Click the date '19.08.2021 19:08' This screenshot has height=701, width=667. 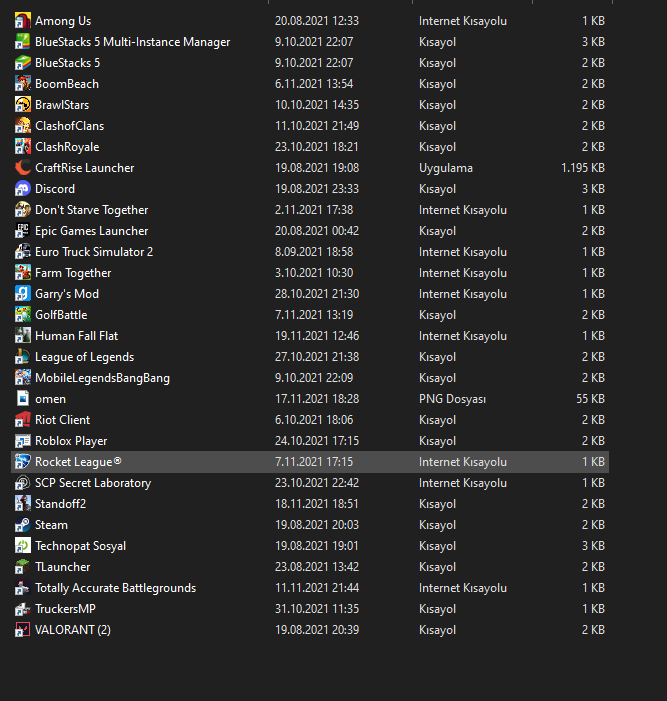click(x=317, y=168)
